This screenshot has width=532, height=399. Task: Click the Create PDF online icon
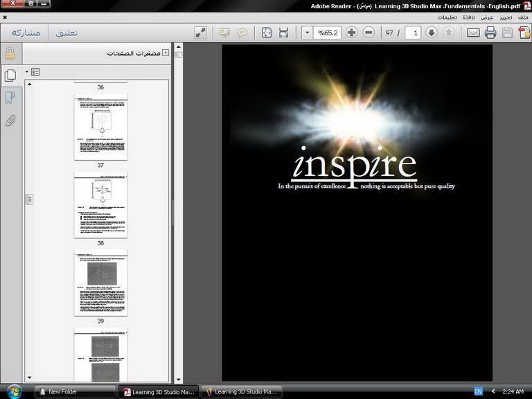(x=524, y=33)
